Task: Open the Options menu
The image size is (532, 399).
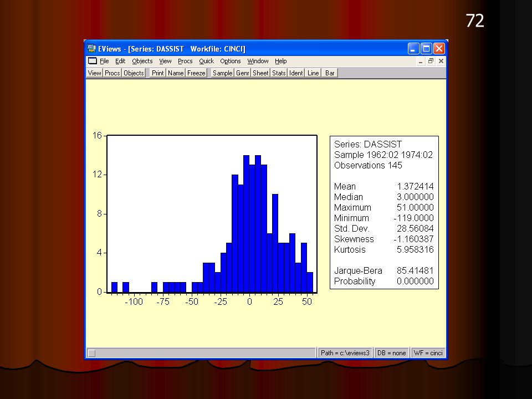Action: pyautogui.click(x=231, y=61)
